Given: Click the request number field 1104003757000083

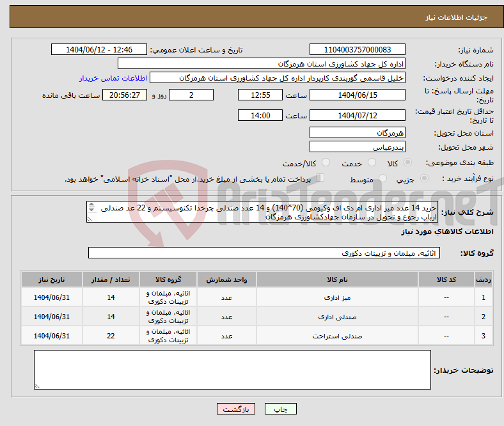Looking at the screenshot, I should click(x=357, y=50).
